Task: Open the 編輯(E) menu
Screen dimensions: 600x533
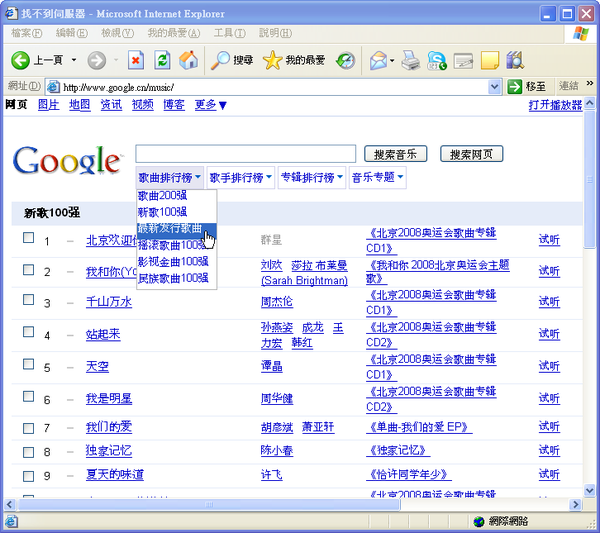Action: tap(72, 33)
